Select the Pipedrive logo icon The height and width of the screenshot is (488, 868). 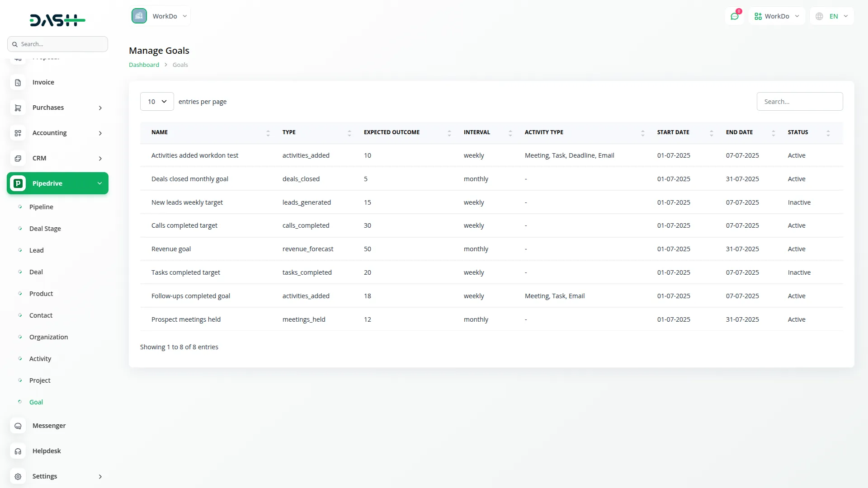click(x=18, y=183)
